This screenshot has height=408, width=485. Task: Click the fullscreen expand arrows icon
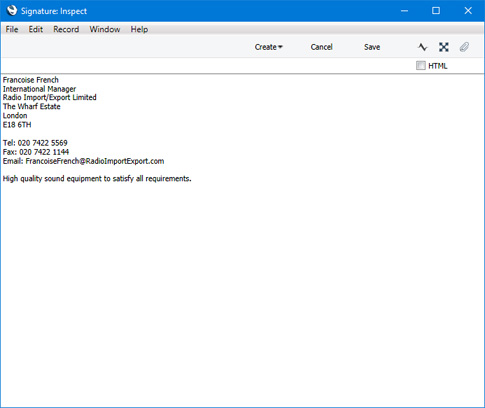tap(444, 47)
